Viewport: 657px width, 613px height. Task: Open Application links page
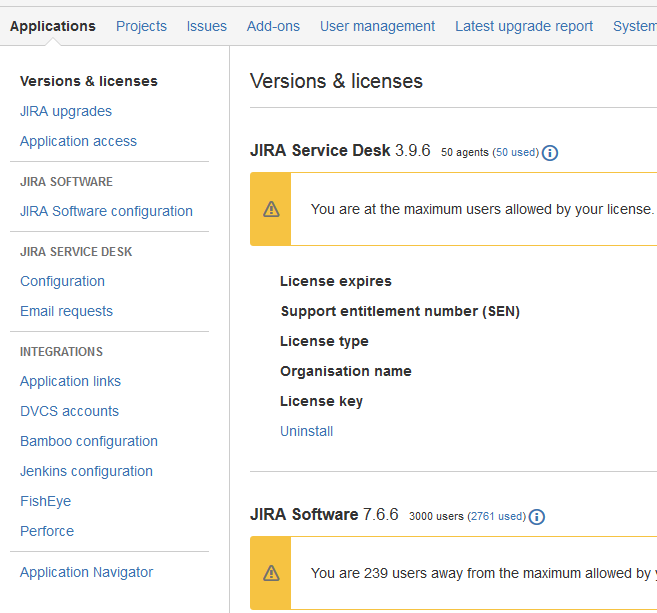(x=70, y=381)
